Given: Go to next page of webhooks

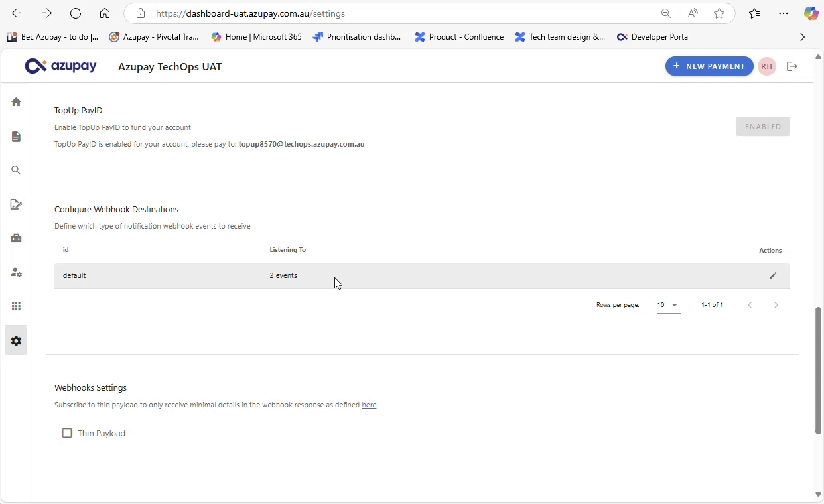Looking at the screenshot, I should [776, 305].
